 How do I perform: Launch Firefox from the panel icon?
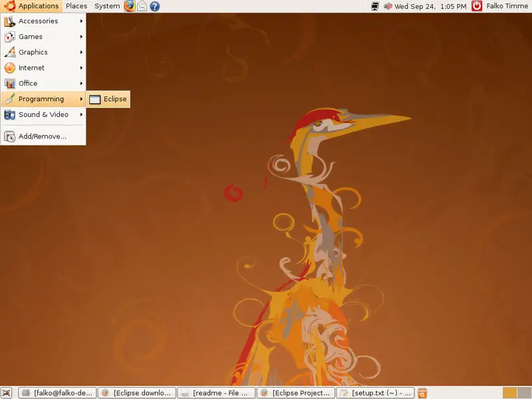coord(129,6)
